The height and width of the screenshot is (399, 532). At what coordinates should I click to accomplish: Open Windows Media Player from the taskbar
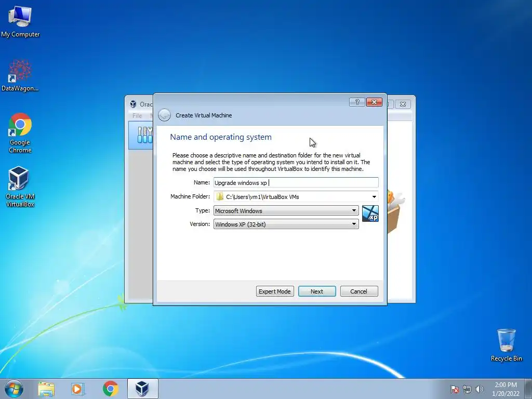pyautogui.click(x=78, y=389)
